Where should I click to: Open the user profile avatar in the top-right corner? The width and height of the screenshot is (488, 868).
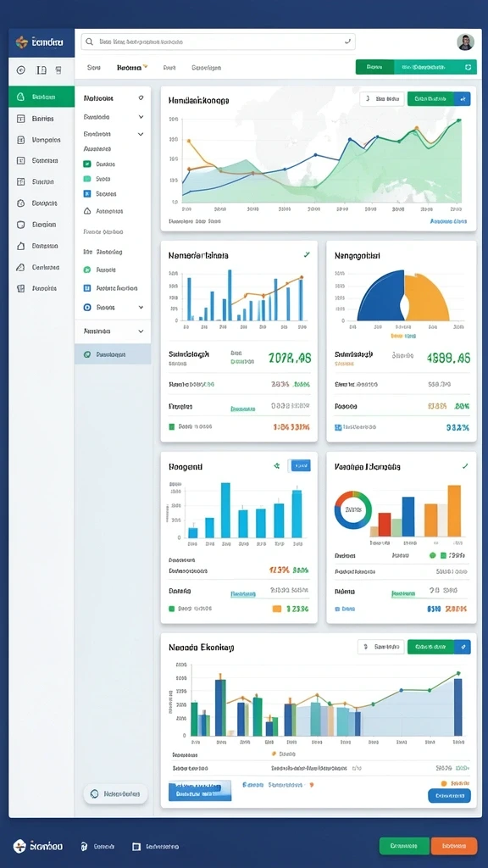[x=465, y=42]
